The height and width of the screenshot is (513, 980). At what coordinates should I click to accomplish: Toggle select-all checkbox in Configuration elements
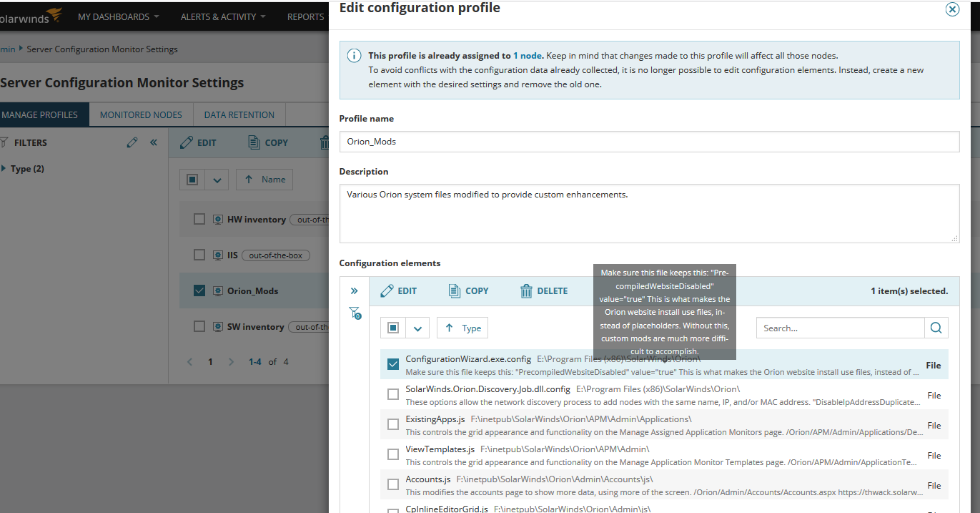click(x=393, y=328)
